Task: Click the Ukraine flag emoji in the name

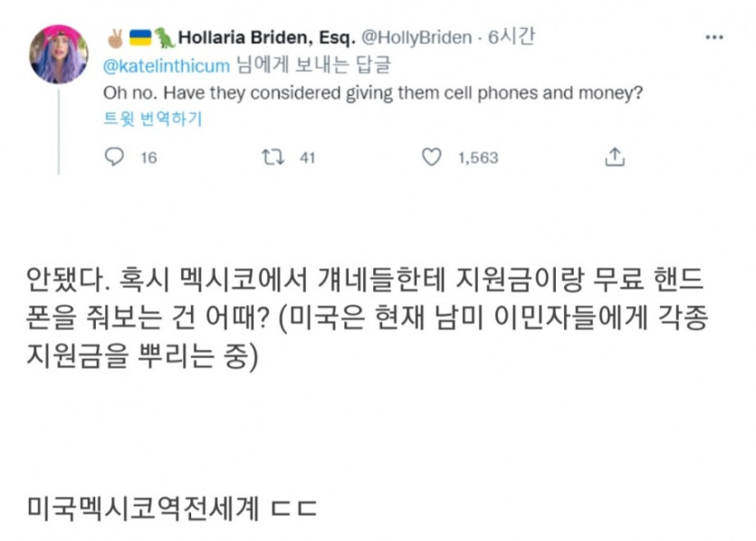Action: (140, 37)
